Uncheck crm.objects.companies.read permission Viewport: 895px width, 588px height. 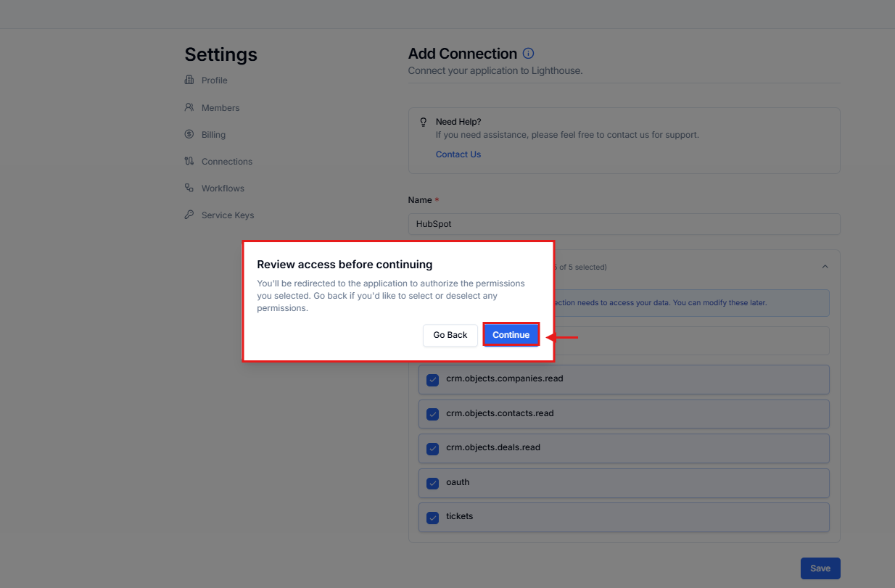coord(433,380)
